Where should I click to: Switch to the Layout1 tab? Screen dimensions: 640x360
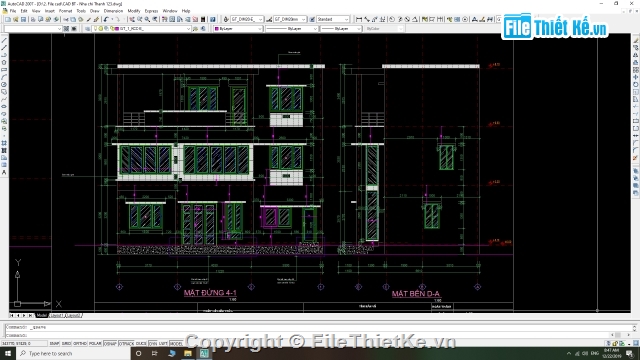coord(57,316)
